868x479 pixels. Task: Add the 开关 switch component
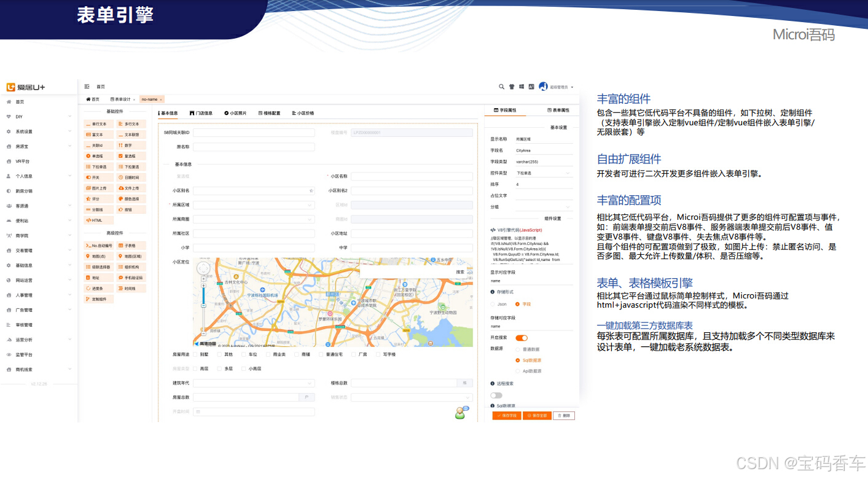99,177
